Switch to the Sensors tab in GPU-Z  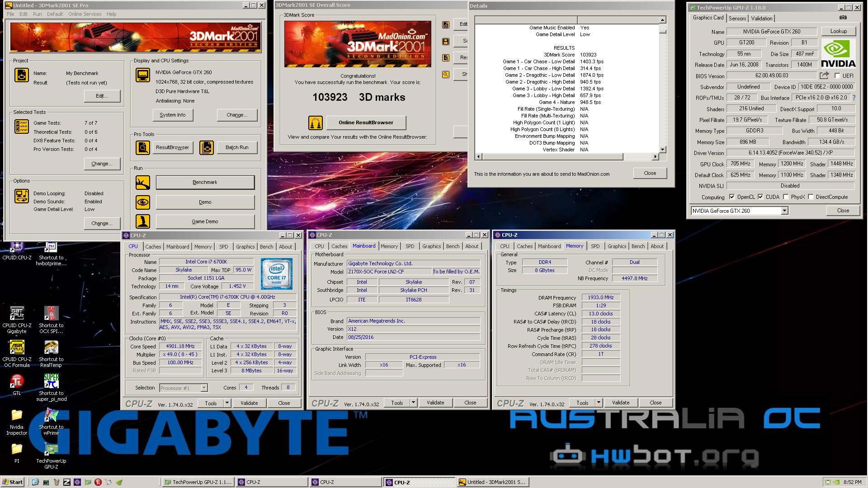coord(737,19)
